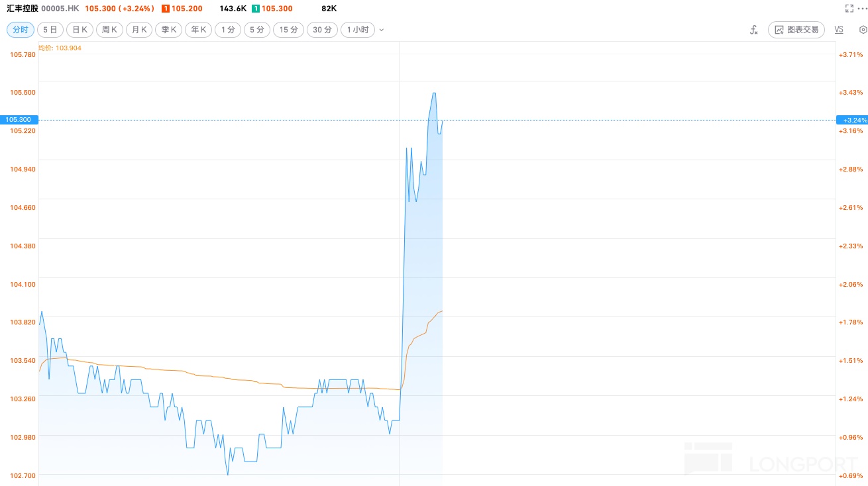Open the fx indicators icon
Screen dimensions: 868x486
[x=753, y=30]
